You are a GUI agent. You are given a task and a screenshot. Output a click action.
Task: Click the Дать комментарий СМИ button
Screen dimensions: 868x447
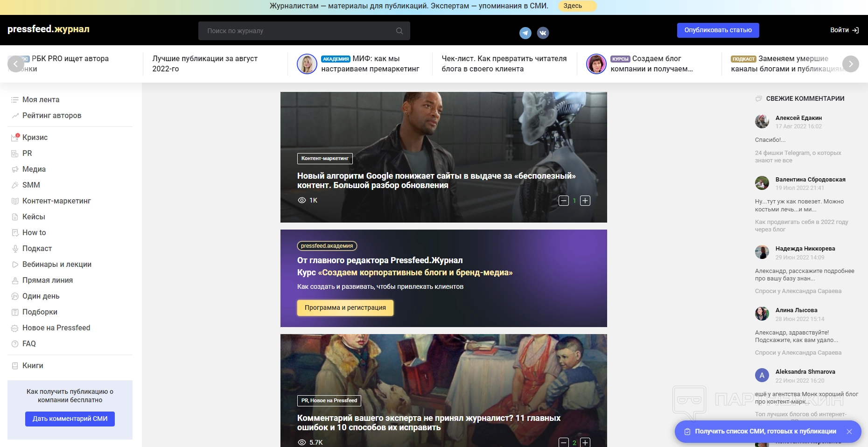70,419
